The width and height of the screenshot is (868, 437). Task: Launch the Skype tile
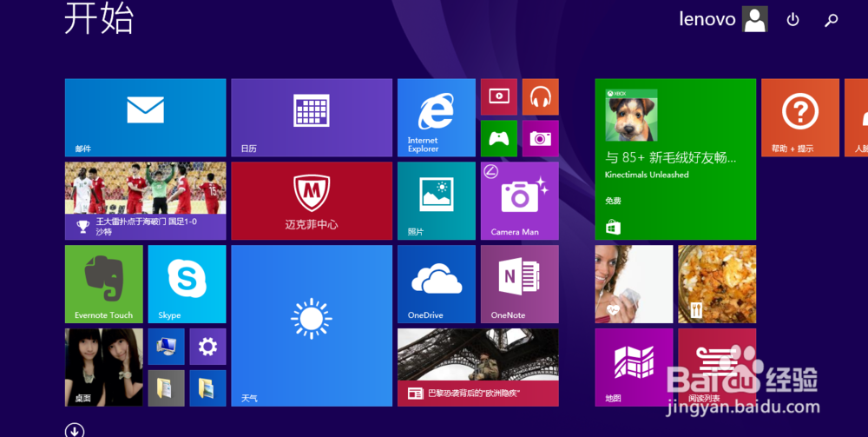(x=187, y=284)
